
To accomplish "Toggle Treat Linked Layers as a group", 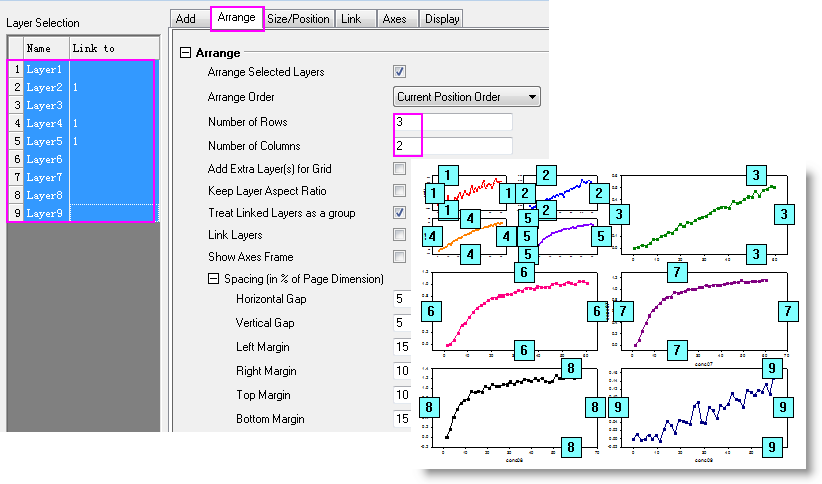I will [x=400, y=213].
